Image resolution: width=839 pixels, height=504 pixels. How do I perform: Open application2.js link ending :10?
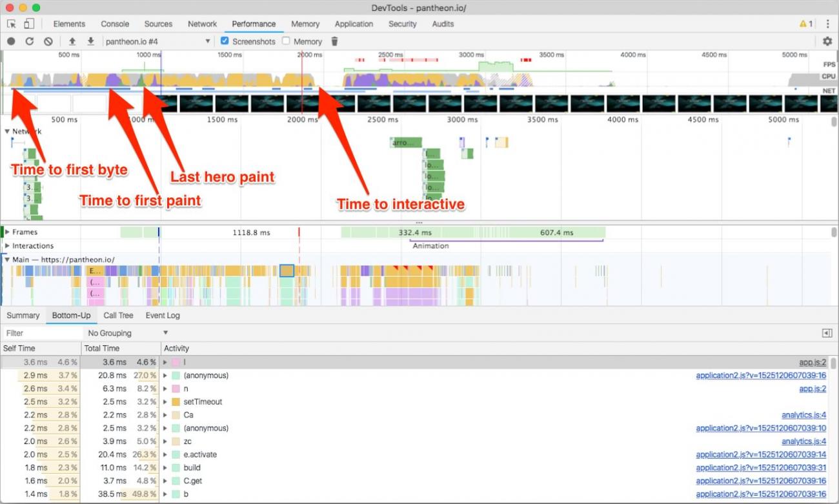761,428
